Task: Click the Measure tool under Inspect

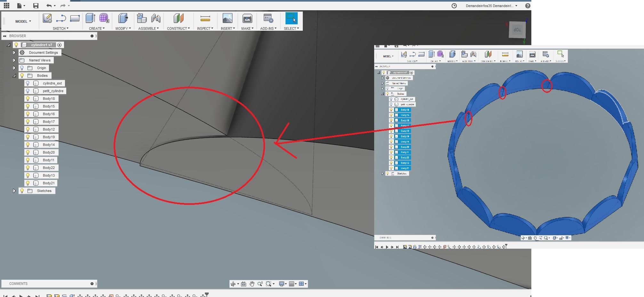Action: click(x=205, y=19)
